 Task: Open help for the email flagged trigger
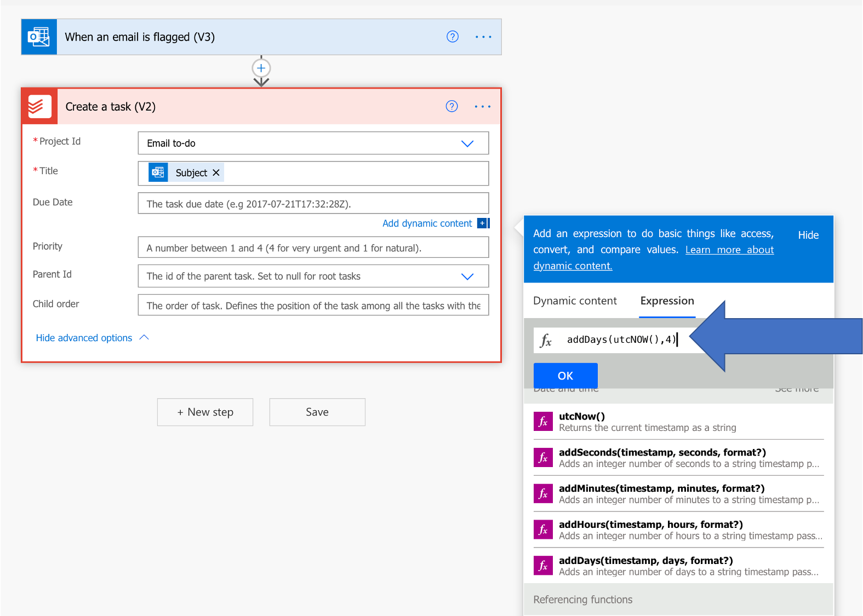click(452, 37)
